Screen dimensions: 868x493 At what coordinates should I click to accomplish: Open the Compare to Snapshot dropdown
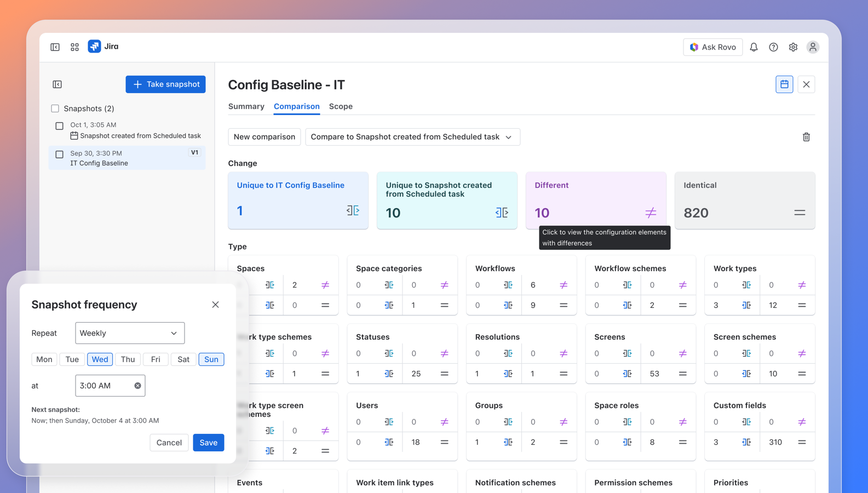pyautogui.click(x=412, y=137)
